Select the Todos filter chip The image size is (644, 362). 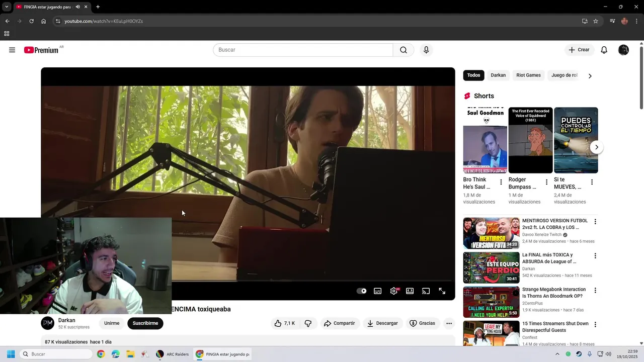[x=473, y=75]
